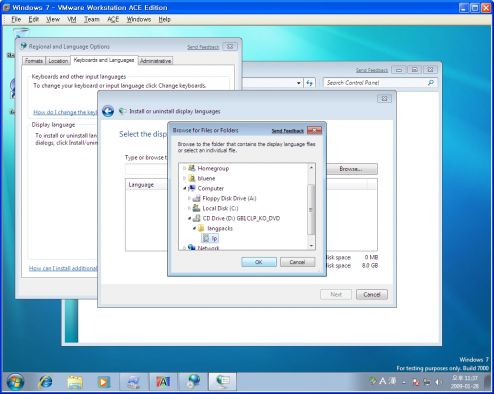Click the search magnifier in Control Panel
The image size is (494, 394).
pos(431,83)
